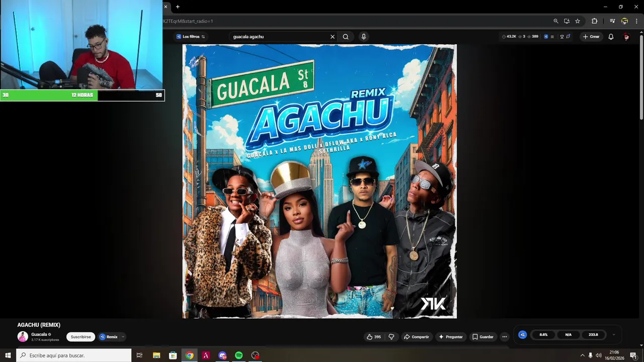The width and height of the screenshot is (644, 362).
Task: Click the 233.8 stat pill
Action: tap(593, 335)
